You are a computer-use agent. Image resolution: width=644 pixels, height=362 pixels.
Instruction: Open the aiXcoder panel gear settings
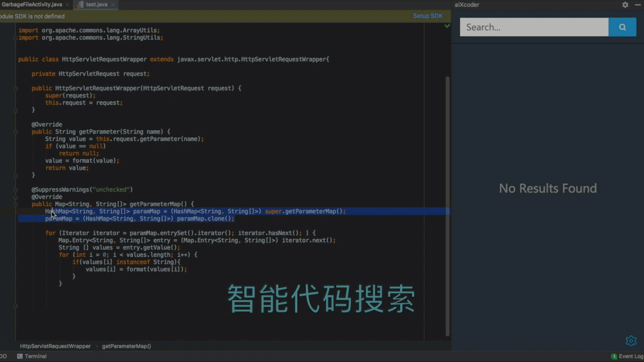click(x=625, y=5)
